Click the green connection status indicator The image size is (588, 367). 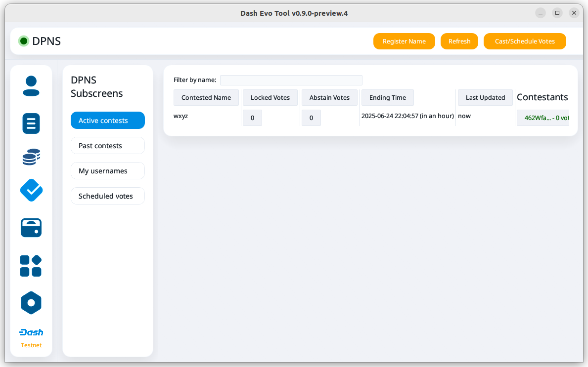[23, 41]
